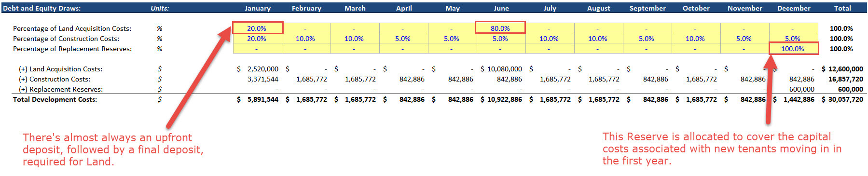The height and width of the screenshot is (176, 868).
Task: Select September Construction Costs percentage 5.0%
Action: pos(647,39)
